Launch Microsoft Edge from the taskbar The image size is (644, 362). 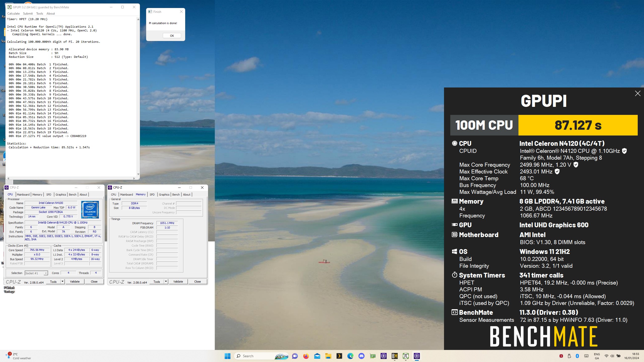pos(350,356)
